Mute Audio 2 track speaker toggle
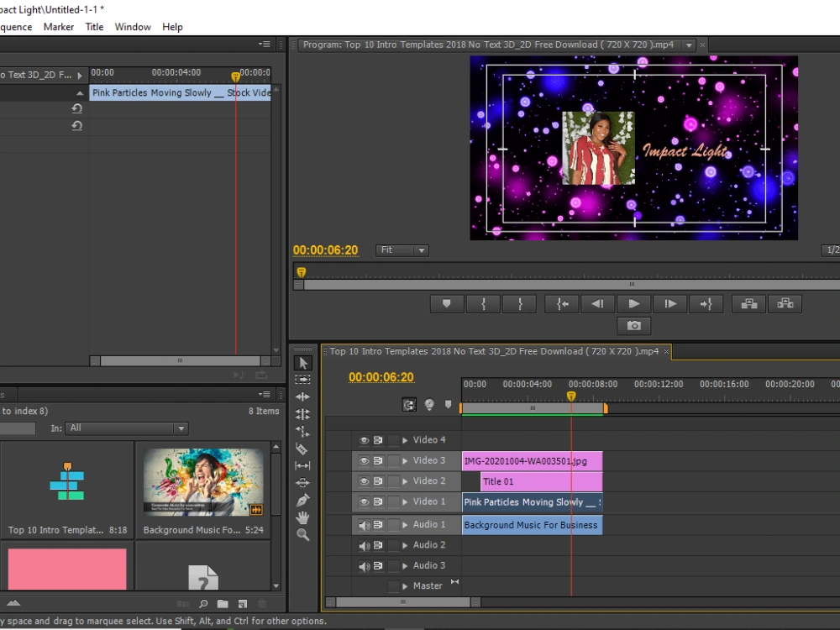Image resolution: width=840 pixels, height=630 pixels. pyautogui.click(x=365, y=545)
